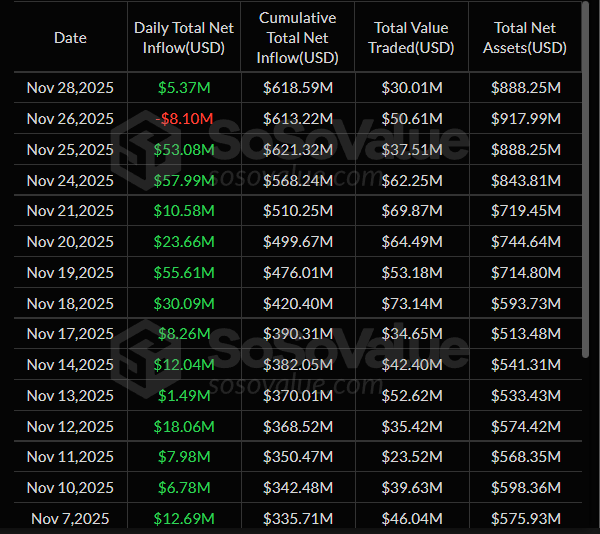Viewport: 600px width, 534px height.
Task: Select the Nov 10,2025 date cell
Action: tap(70, 488)
